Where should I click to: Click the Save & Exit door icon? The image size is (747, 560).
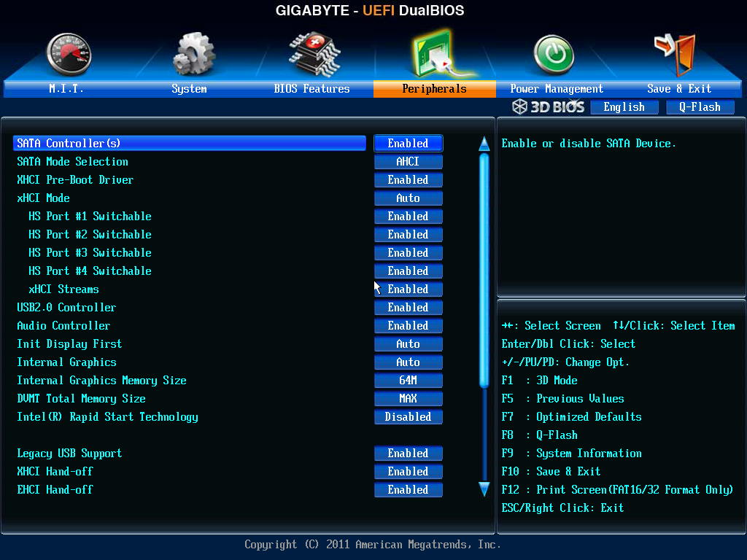point(676,55)
